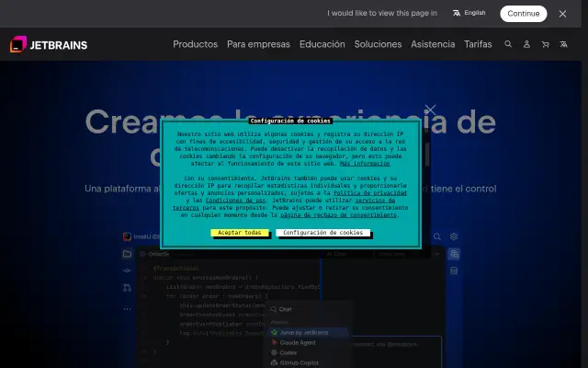Click the Continue button
588x368 pixels.
[x=524, y=14]
